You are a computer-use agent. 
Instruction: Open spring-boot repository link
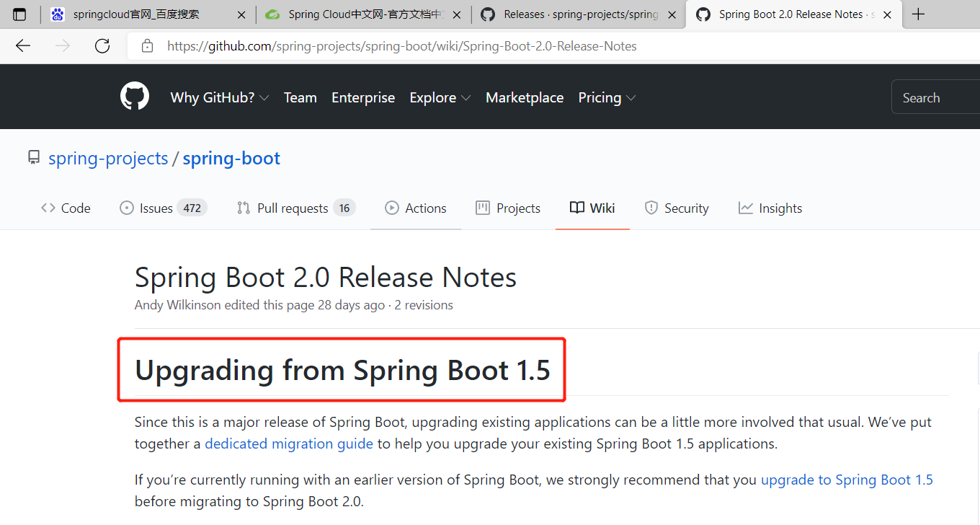pos(231,158)
